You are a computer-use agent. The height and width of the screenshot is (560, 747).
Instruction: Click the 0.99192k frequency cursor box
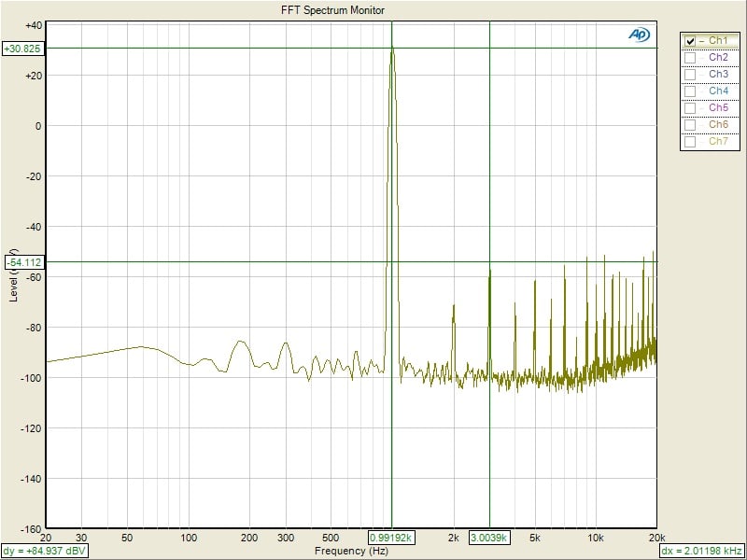pos(391,538)
